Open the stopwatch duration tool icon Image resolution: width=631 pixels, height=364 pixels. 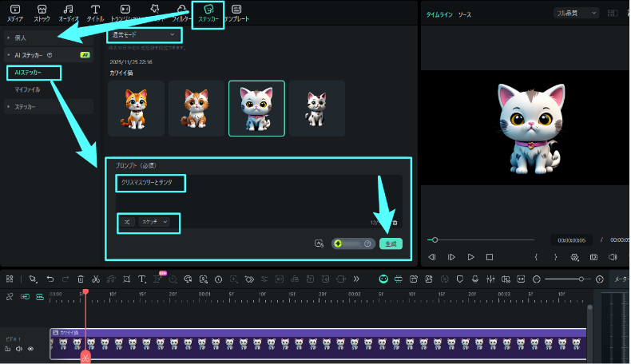click(218, 279)
